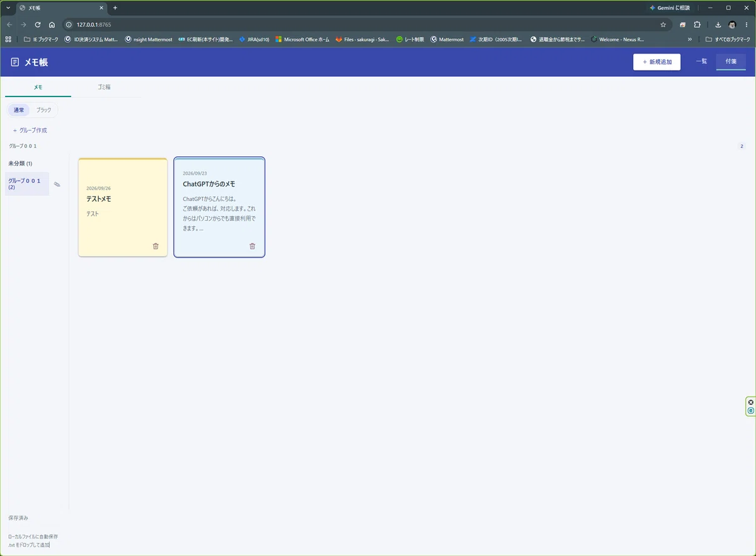
Task: Toggle the ブラック mode option
Action: tap(44, 110)
